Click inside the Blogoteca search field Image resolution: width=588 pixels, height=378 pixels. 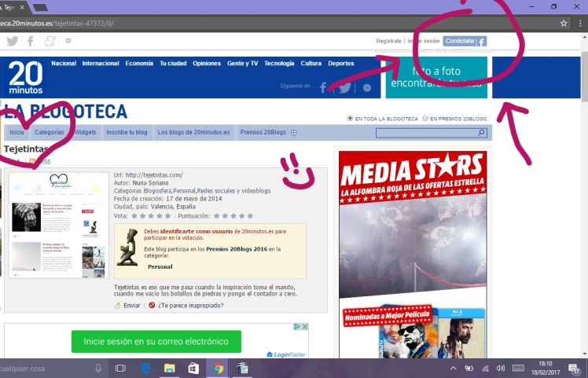click(x=425, y=134)
